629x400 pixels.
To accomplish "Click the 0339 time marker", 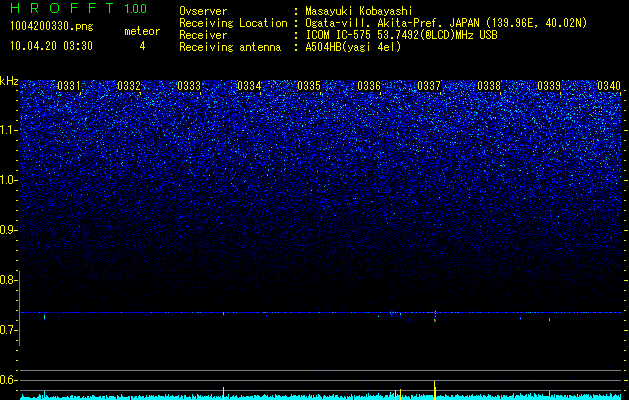I will (x=549, y=86).
